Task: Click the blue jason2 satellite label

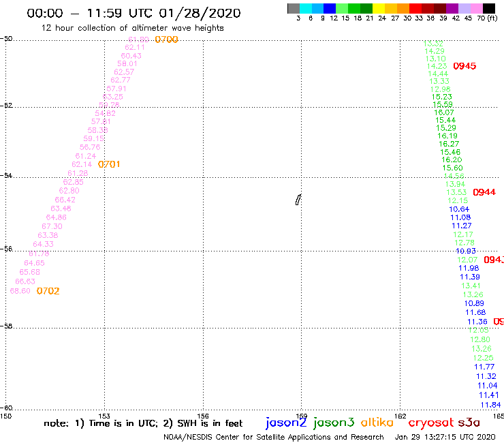Action: 286,423
